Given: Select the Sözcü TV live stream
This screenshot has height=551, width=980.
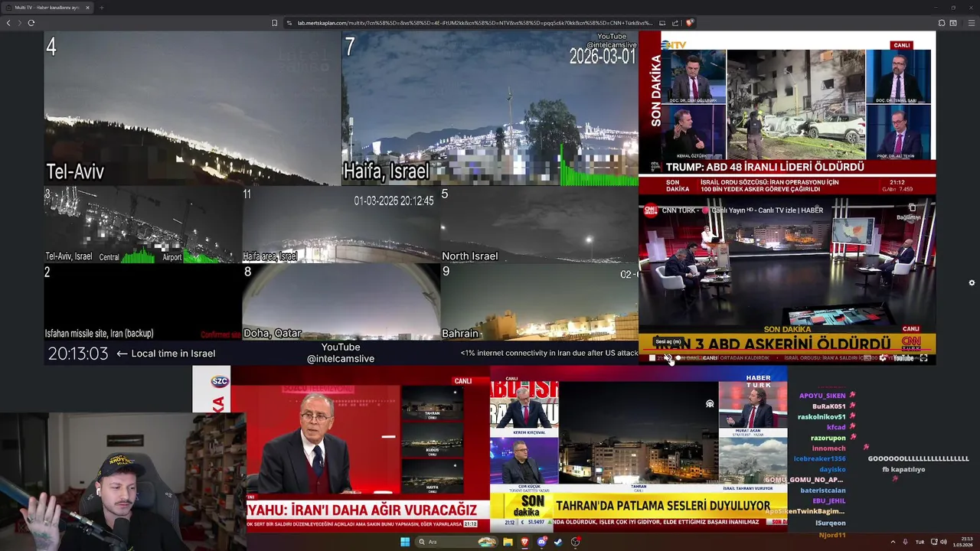Looking at the screenshot, I should (x=341, y=448).
